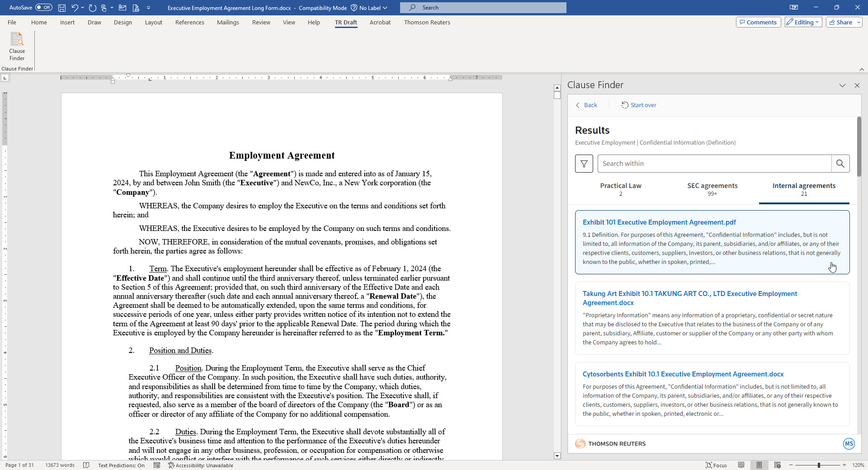Image resolution: width=868 pixels, height=470 pixels.
Task: Open the Review ribbon tab
Action: [261, 22]
